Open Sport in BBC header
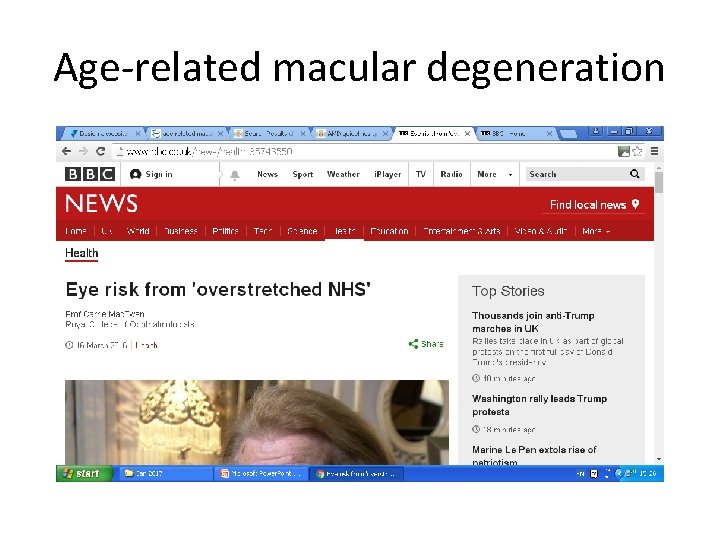Screen dimensions: 720x540 [x=303, y=174]
